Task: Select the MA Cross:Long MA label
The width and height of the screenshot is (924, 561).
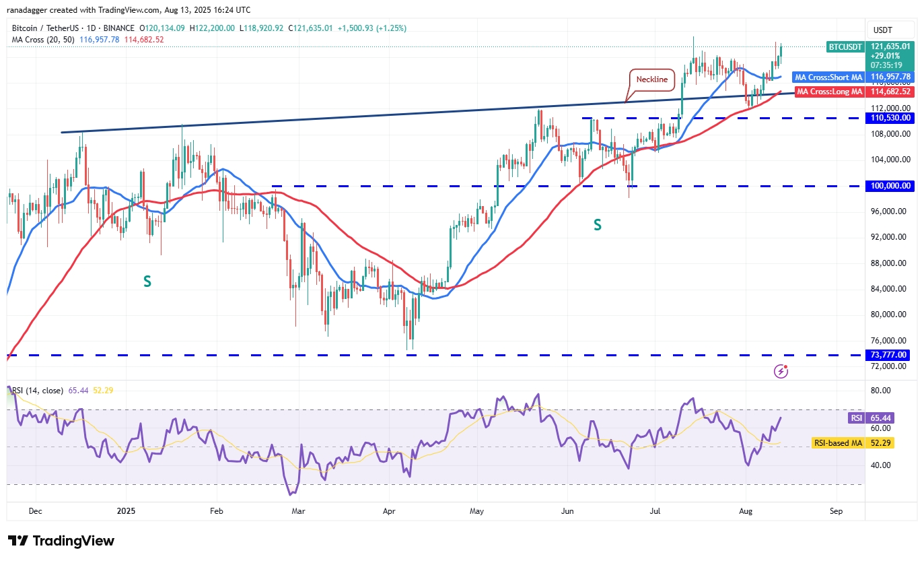Action: (x=829, y=92)
